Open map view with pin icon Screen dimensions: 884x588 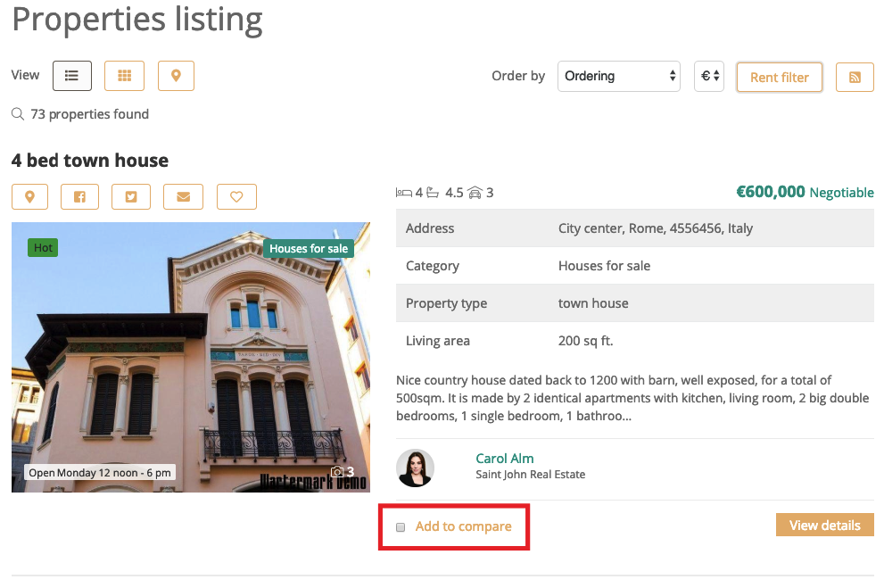(176, 76)
